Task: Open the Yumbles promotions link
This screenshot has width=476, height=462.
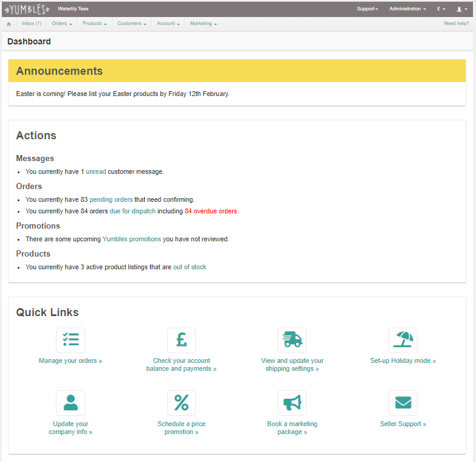Action: [x=132, y=239]
